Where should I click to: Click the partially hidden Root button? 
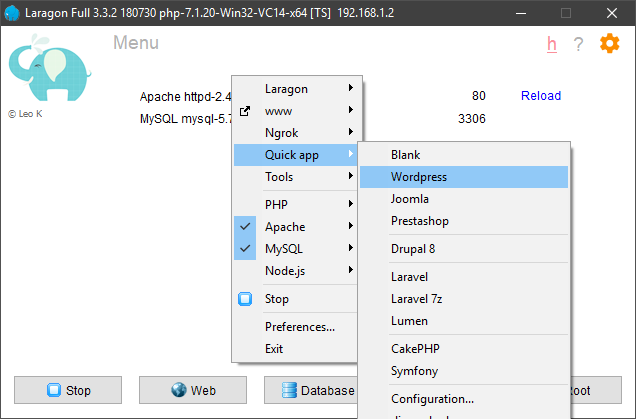pyautogui.click(x=596, y=390)
